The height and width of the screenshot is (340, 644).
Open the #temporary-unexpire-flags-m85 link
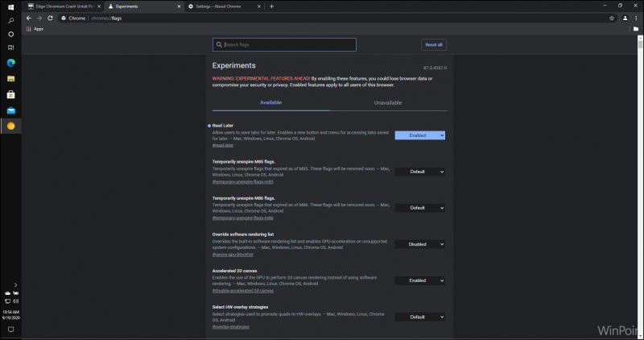(242, 181)
